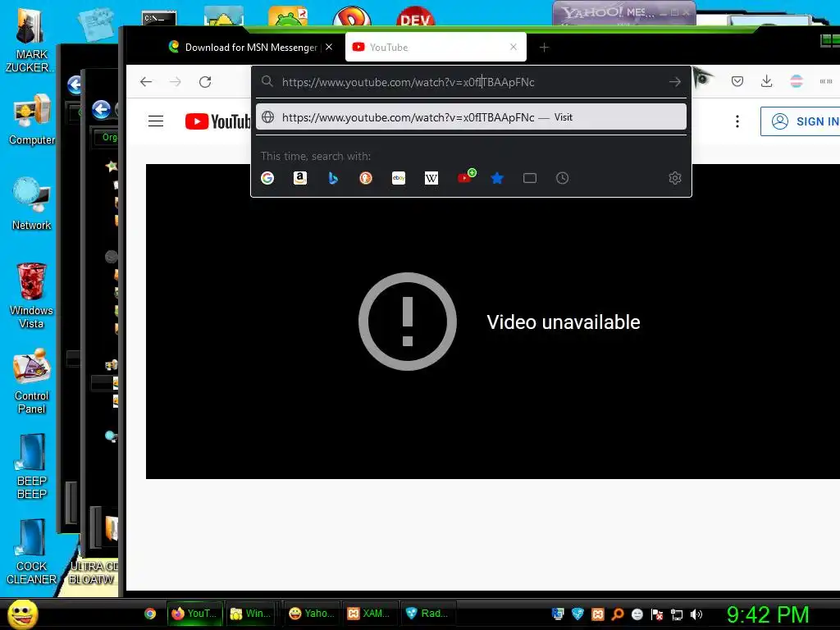Search with Google this time
This screenshot has width=840, height=630.
[x=267, y=178]
